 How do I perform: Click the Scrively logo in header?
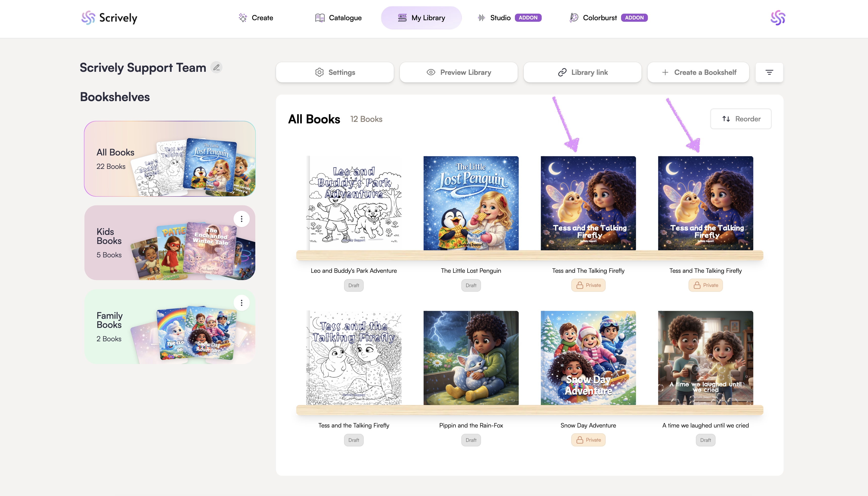coord(109,18)
